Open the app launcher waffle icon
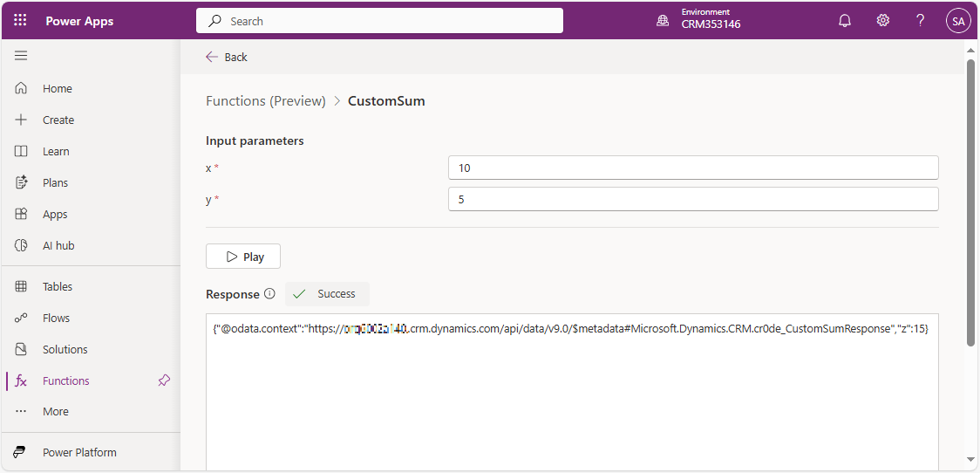This screenshot has width=980, height=473. click(21, 21)
